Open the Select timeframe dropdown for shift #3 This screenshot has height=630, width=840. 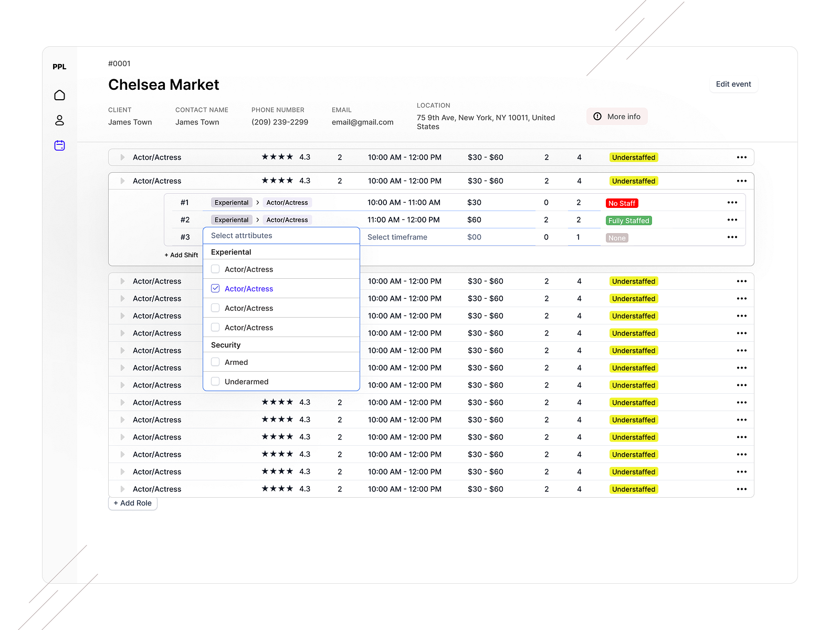(x=397, y=237)
